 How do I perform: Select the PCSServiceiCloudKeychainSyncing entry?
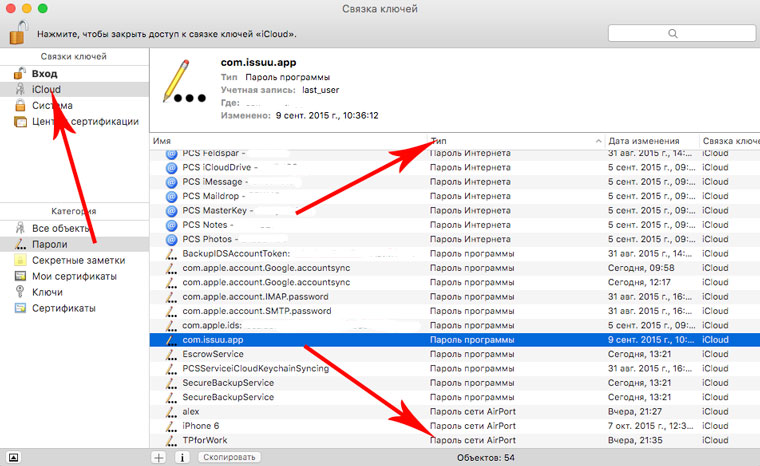[455, 369]
